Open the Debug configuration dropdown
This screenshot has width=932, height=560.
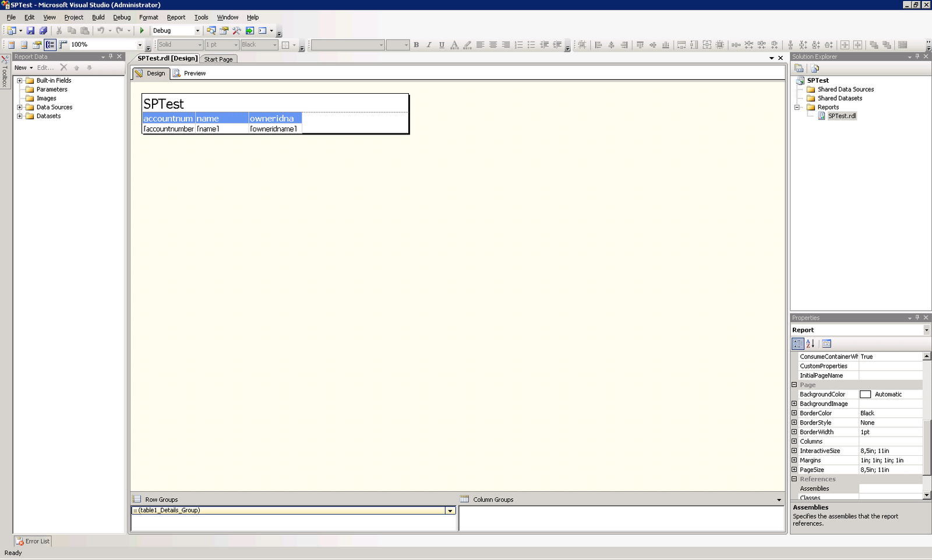click(x=197, y=31)
